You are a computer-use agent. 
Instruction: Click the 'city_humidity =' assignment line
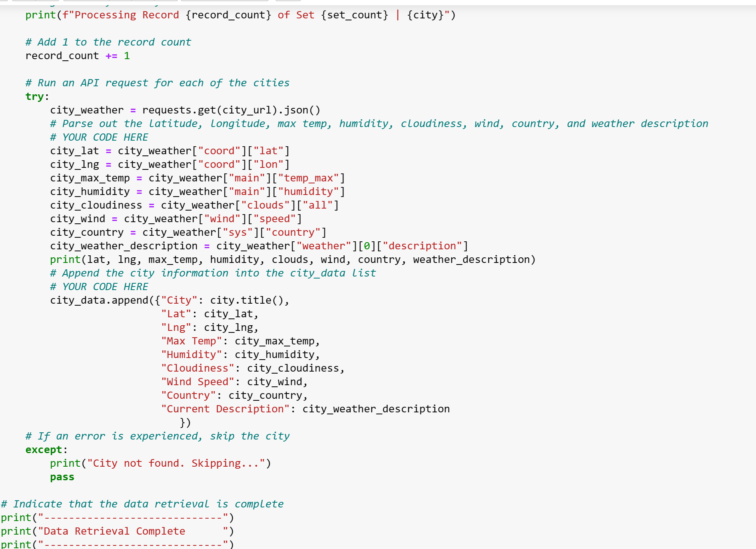click(x=197, y=192)
